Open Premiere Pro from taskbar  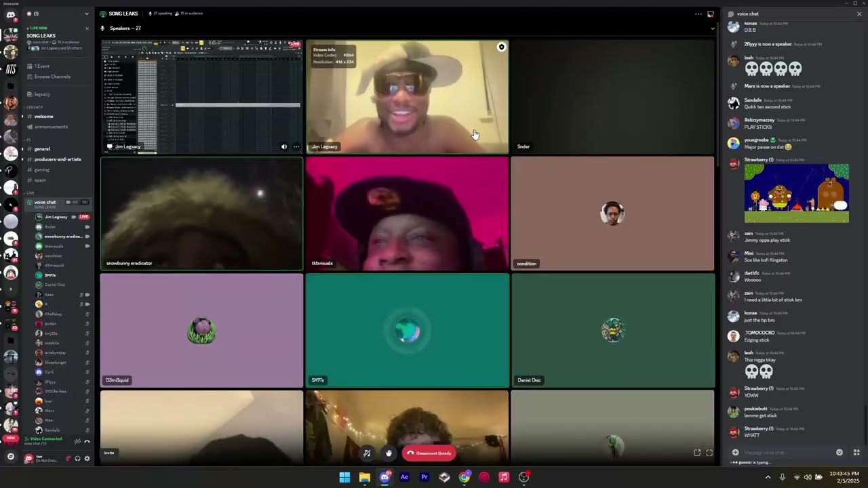pos(425,477)
